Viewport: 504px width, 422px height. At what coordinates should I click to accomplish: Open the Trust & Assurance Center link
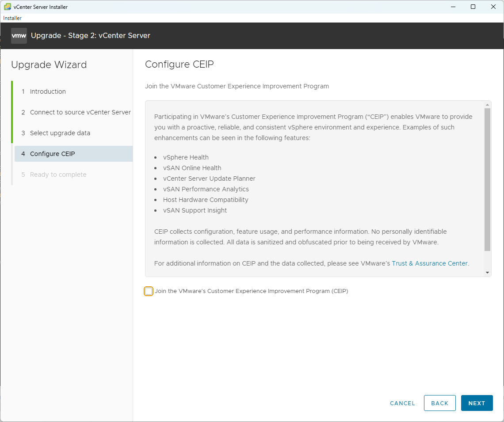coord(430,263)
